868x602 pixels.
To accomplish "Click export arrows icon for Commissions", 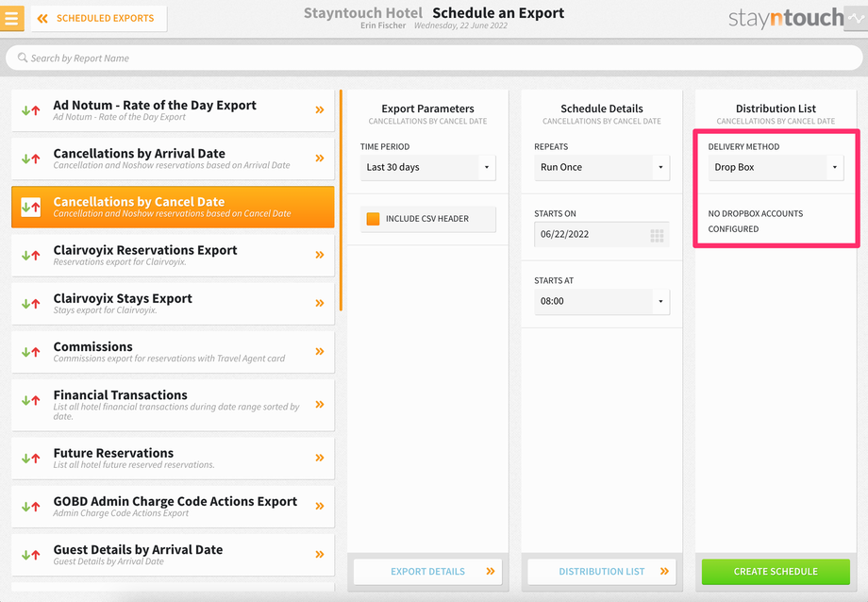I will point(30,352).
